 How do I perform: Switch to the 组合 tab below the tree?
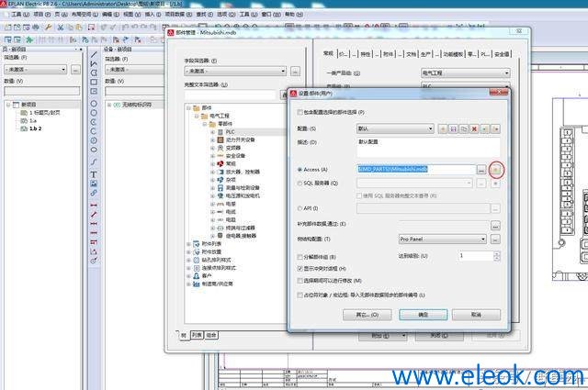pyautogui.click(x=211, y=335)
